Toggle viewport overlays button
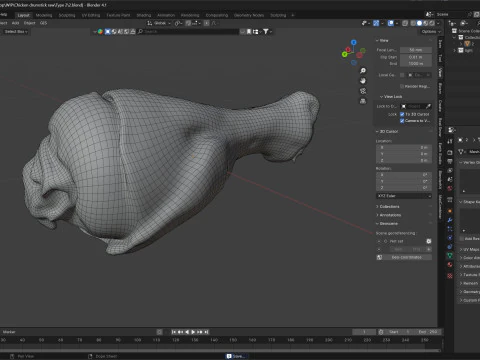This screenshot has width=480, height=360. [x=391, y=23]
